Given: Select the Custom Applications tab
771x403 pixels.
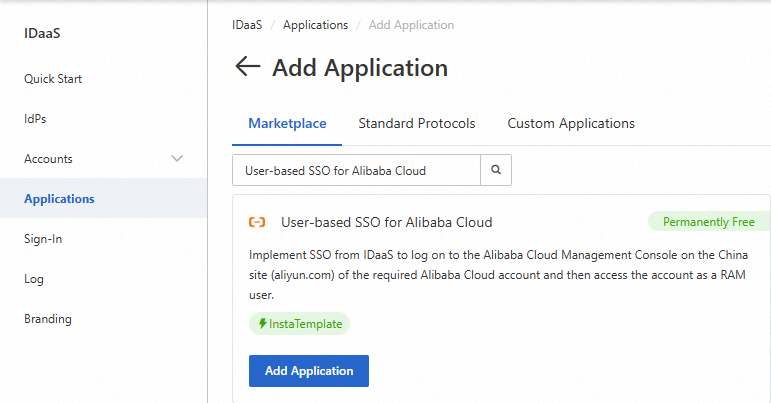Looking at the screenshot, I should 571,124.
